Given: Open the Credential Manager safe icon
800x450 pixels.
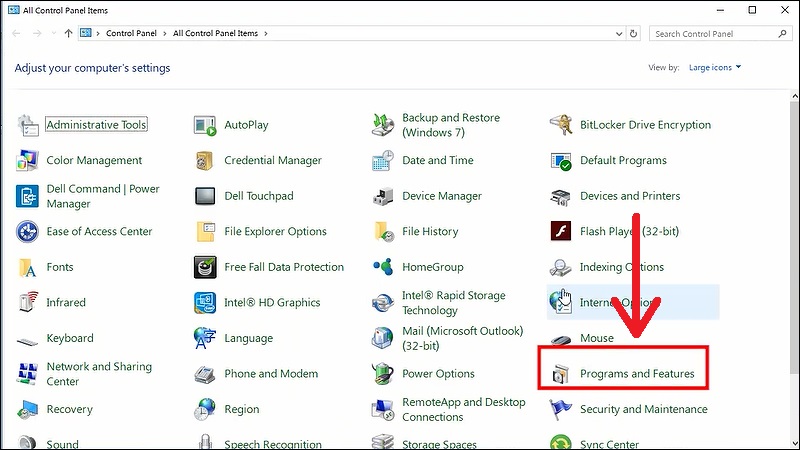Looking at the screenshot, I should [205, 160].
